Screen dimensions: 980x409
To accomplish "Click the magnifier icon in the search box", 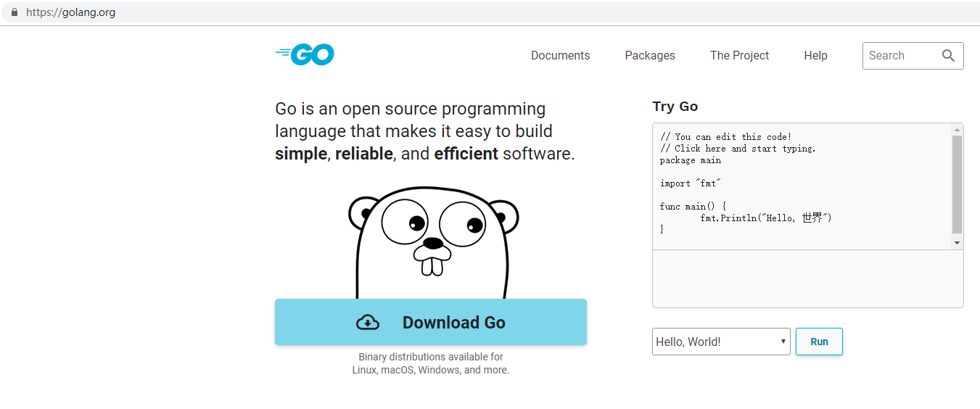I will 948,56.
